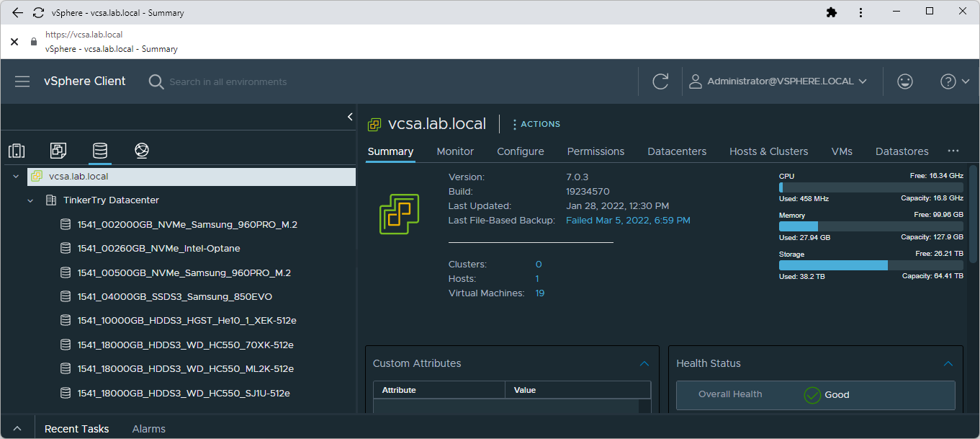Collapse the Health Status card

pos(948,364)
